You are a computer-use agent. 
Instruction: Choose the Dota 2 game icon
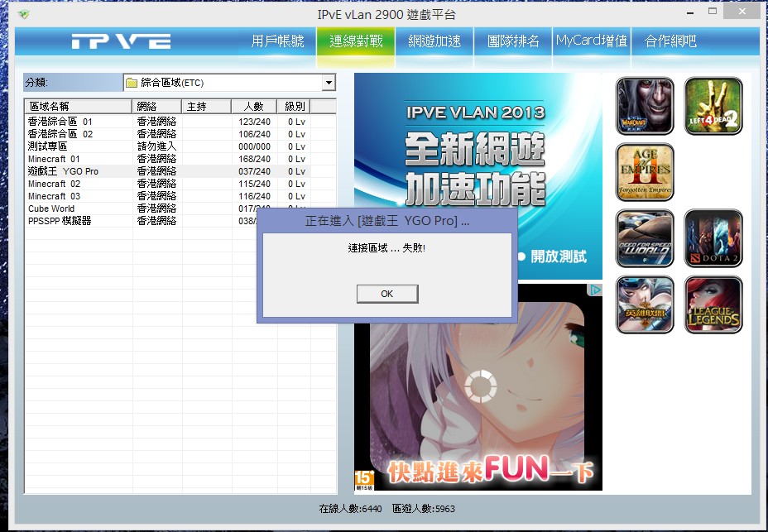713,238
